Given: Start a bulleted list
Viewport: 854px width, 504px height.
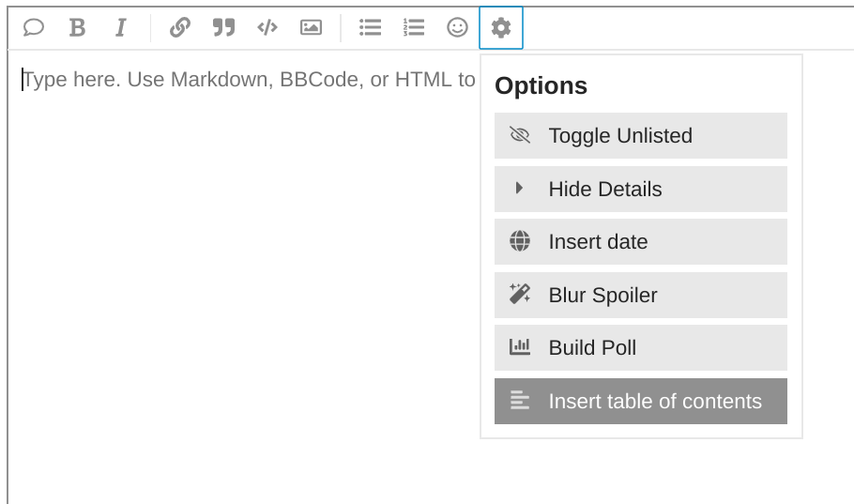Looking at the screenshot, I should 371,28.
